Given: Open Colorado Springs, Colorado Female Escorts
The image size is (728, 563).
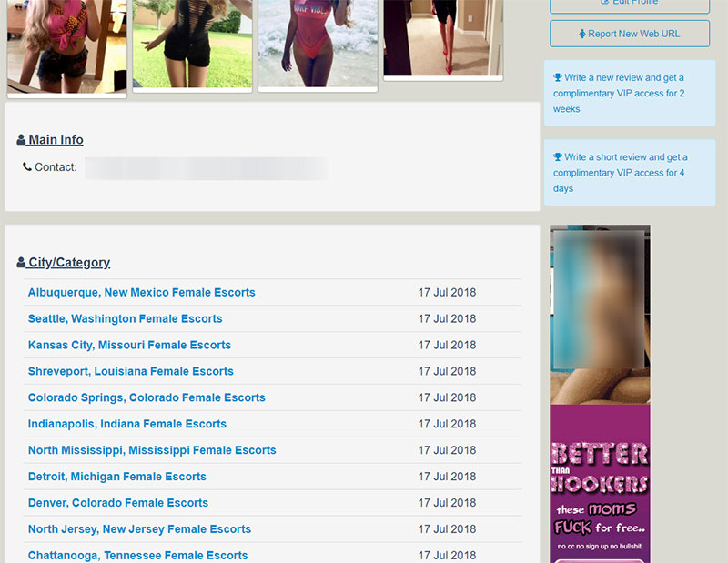Looking at the screenshot, I should [146, 397].
